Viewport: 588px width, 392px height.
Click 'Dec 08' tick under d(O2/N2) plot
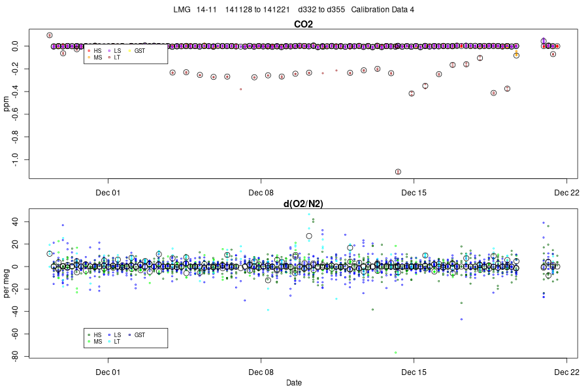click(261, 372)
